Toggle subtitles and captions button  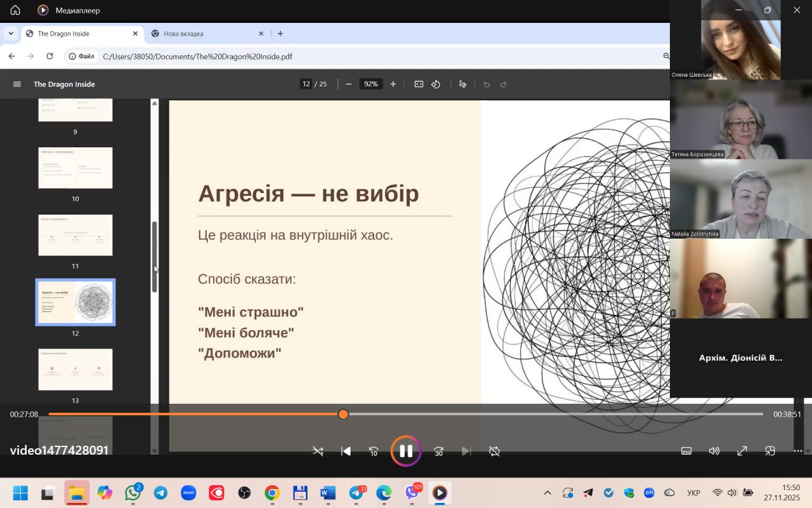pos(686,451)
